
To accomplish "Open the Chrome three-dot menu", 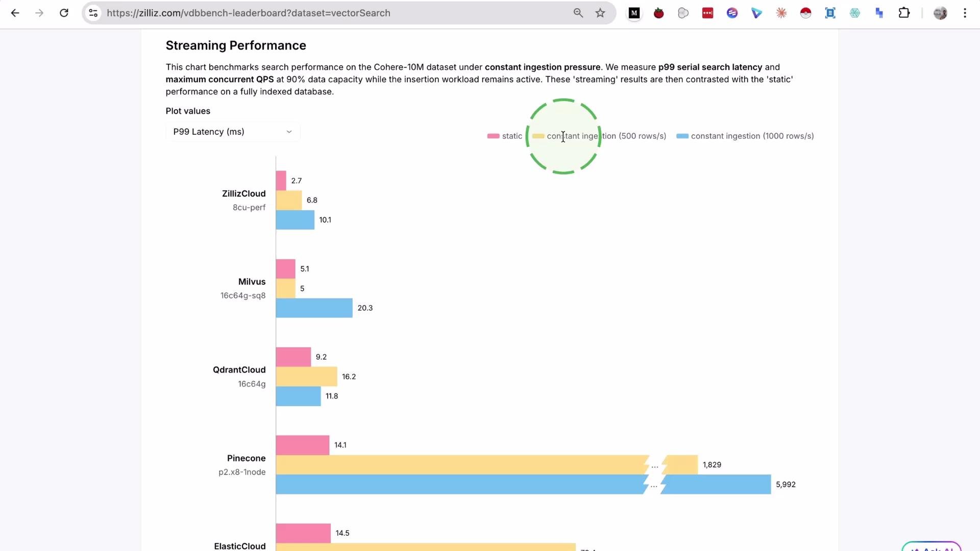I will (965, 13).
